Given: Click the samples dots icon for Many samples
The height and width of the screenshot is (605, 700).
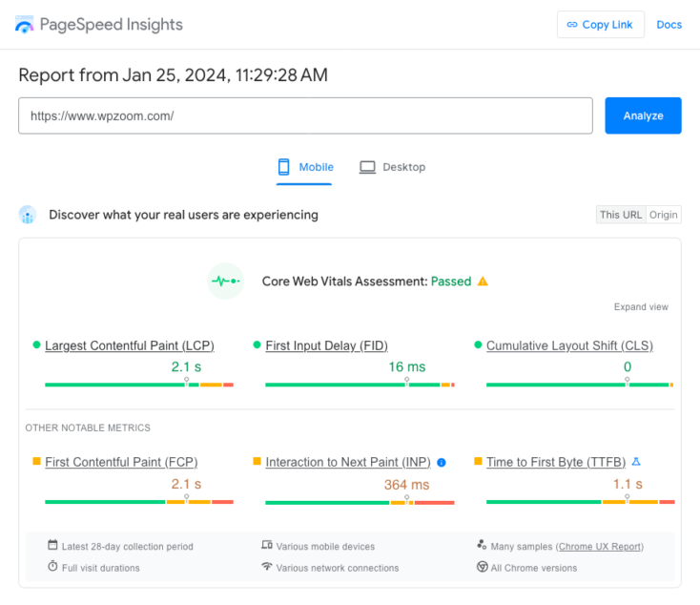Looking at the screenshot, I should click(482, 545).
